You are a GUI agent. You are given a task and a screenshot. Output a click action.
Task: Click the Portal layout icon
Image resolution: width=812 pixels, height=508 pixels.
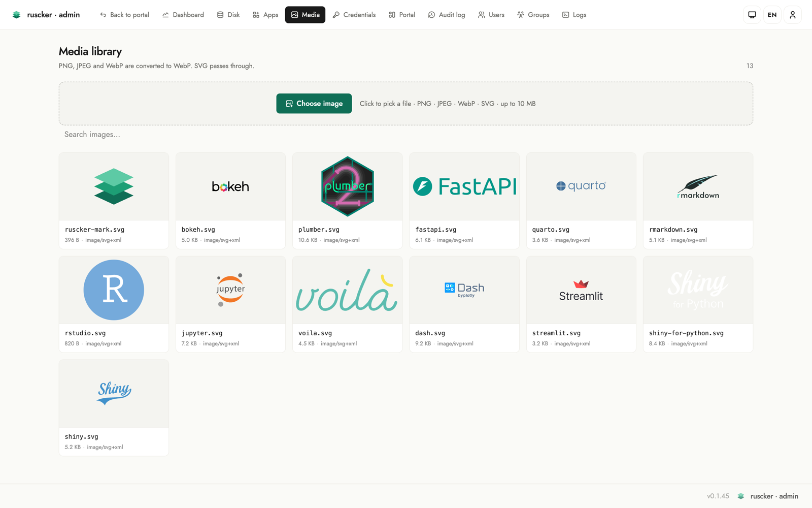pos(392,15)
